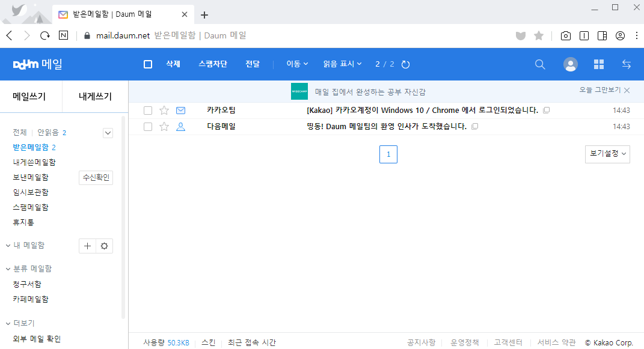Click the envelope icon of 카카오팀 mail

pos(181,111)
